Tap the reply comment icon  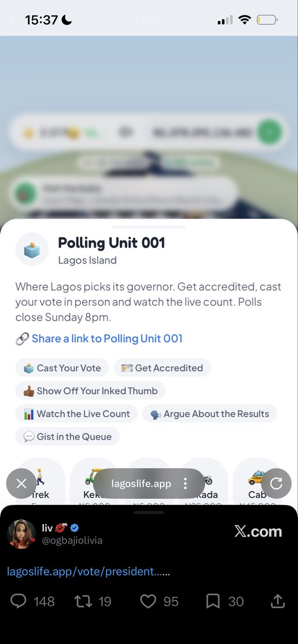click(x=19, y=601)
